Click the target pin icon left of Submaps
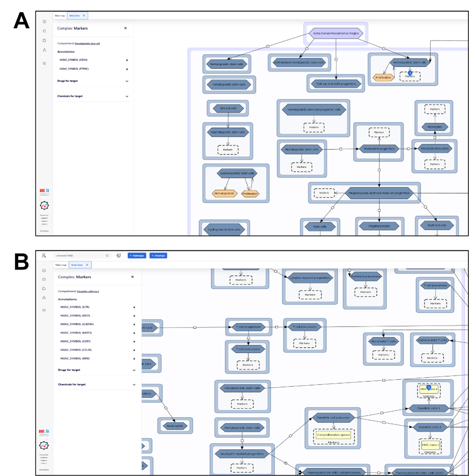Screen dimensions: 469x476 click(119, 256)
